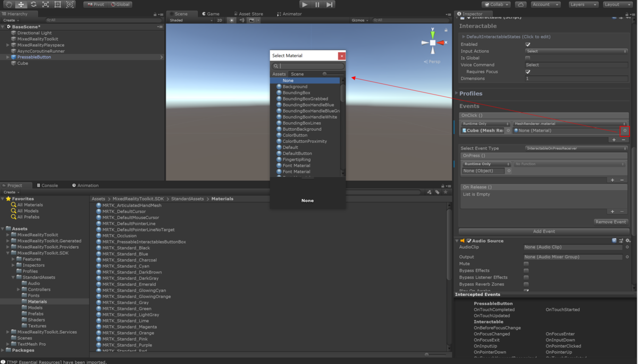
Task: Click Select Material search field
Action: pyautogui.click(x=308, y=66)
